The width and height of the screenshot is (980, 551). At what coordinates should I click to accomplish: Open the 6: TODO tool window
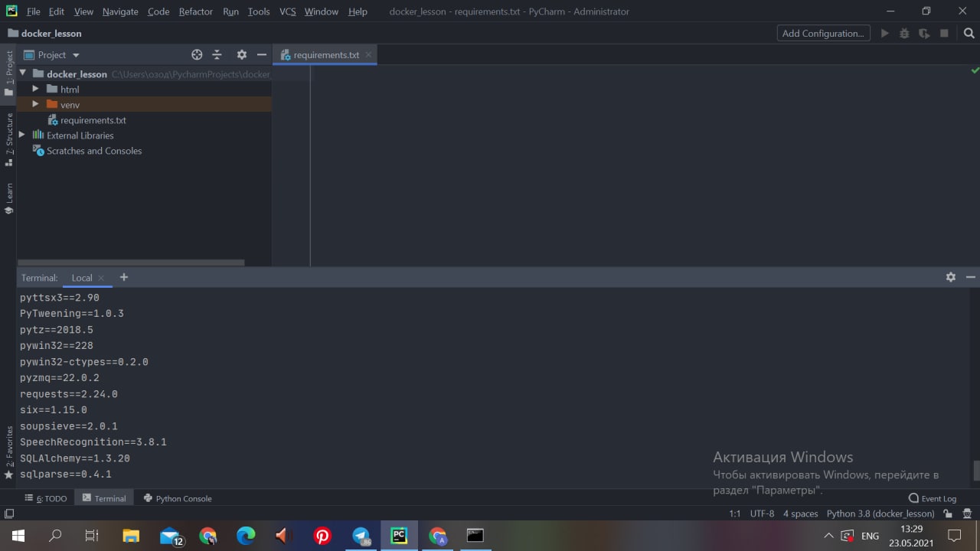(45, 498)
